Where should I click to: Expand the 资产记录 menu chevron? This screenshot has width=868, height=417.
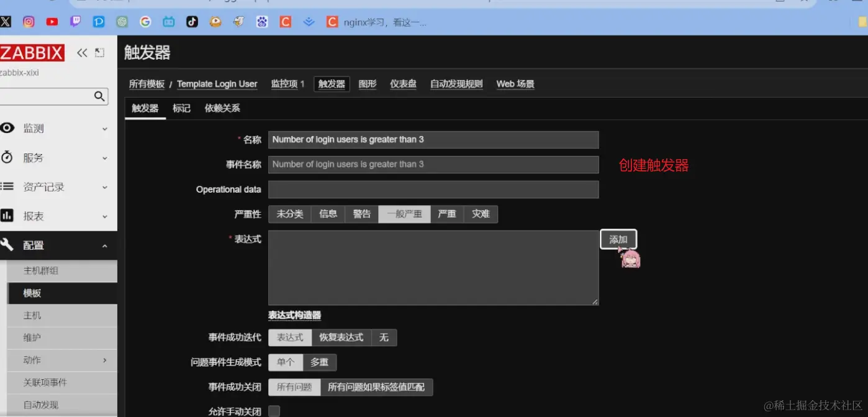point(104,187)
